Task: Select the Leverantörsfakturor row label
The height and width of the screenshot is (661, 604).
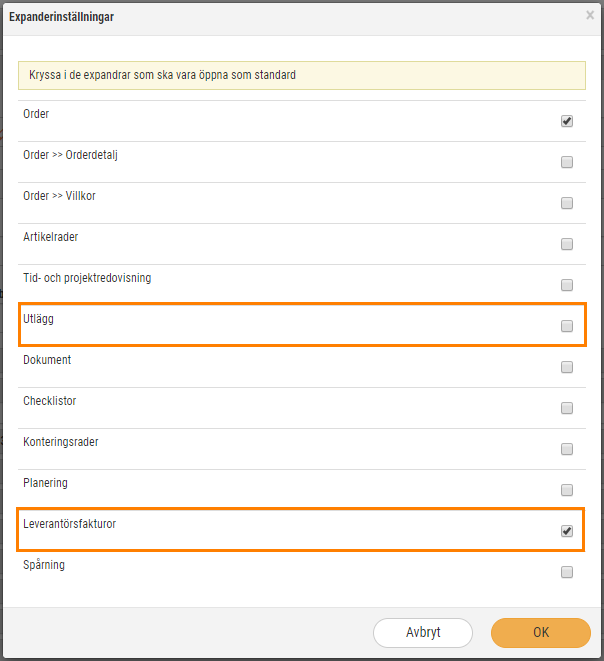Action: coord(70,524)
